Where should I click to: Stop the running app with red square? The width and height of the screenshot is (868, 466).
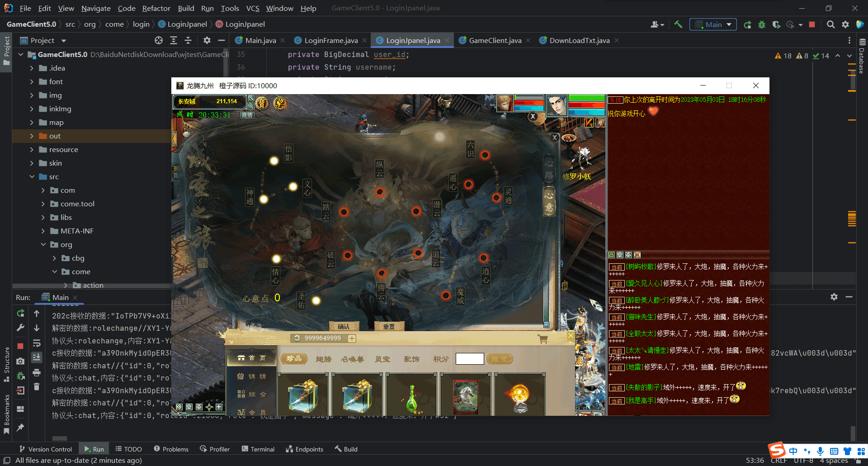click(812, 24)
